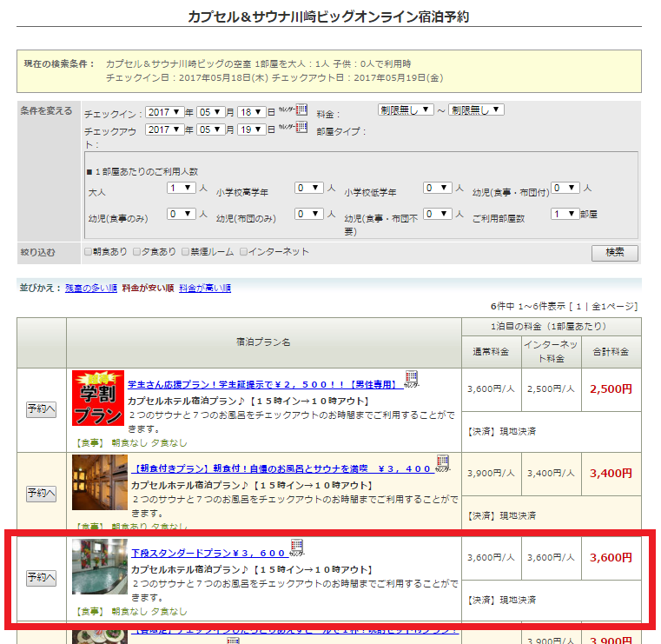Toggle the 朝食あり checkbox

(88, 252)
